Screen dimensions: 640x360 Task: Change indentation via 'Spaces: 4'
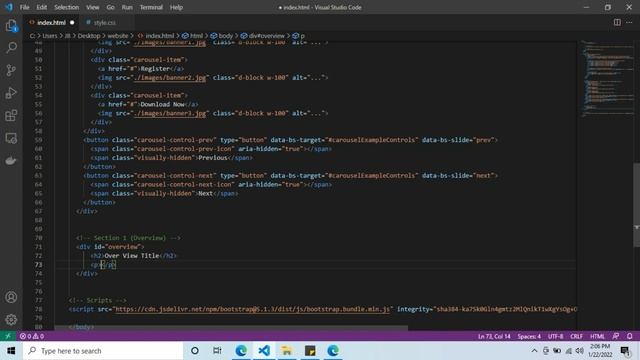tap(529, 336)
